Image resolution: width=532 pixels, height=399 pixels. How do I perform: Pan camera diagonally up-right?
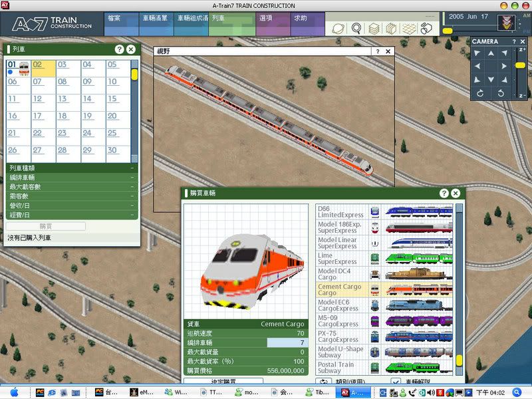(x=505, y=53)
